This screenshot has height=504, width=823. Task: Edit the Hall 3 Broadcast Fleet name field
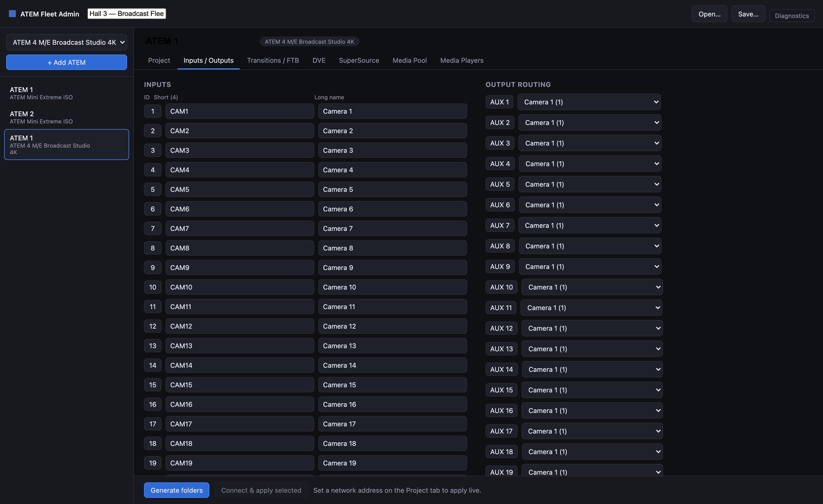click(x=127, y=14)
